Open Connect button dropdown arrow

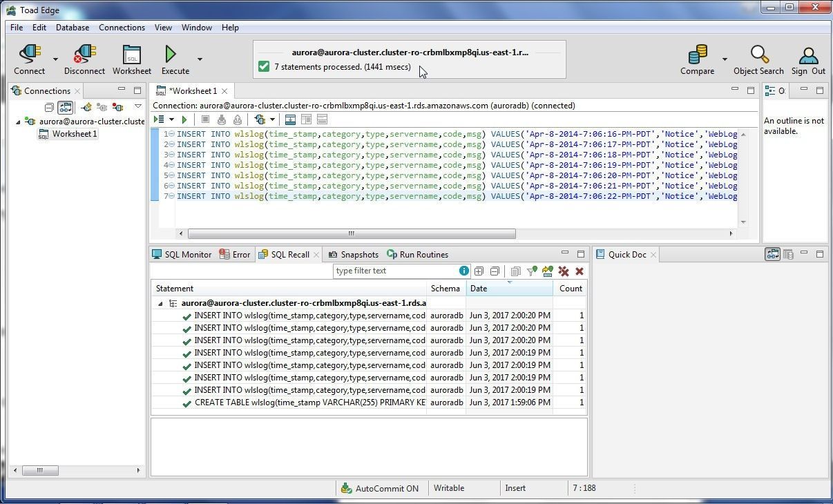55,59
